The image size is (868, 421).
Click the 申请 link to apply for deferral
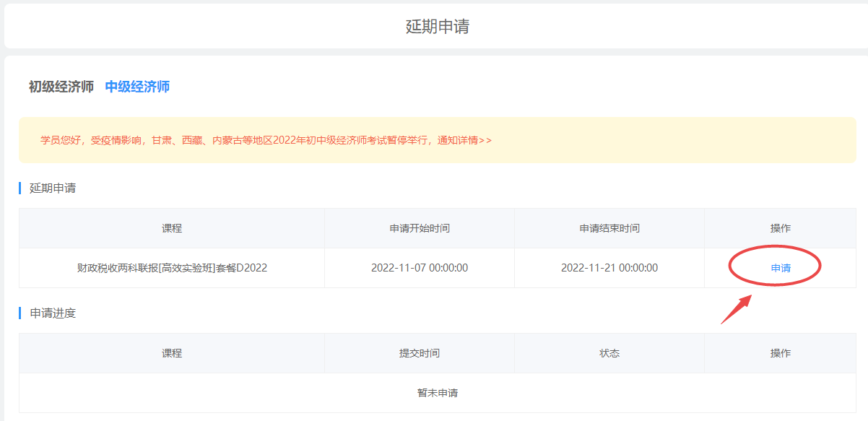click(x=782, y=267)
